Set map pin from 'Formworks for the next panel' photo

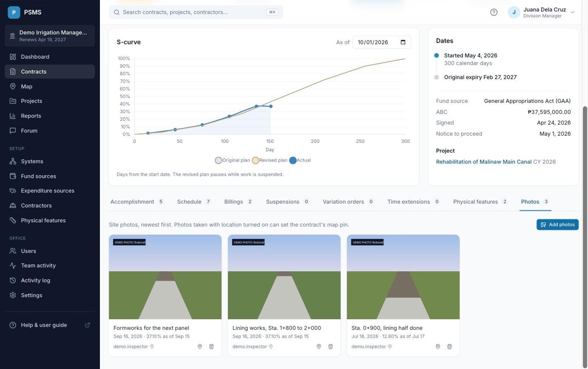click(x=200, y=347)
